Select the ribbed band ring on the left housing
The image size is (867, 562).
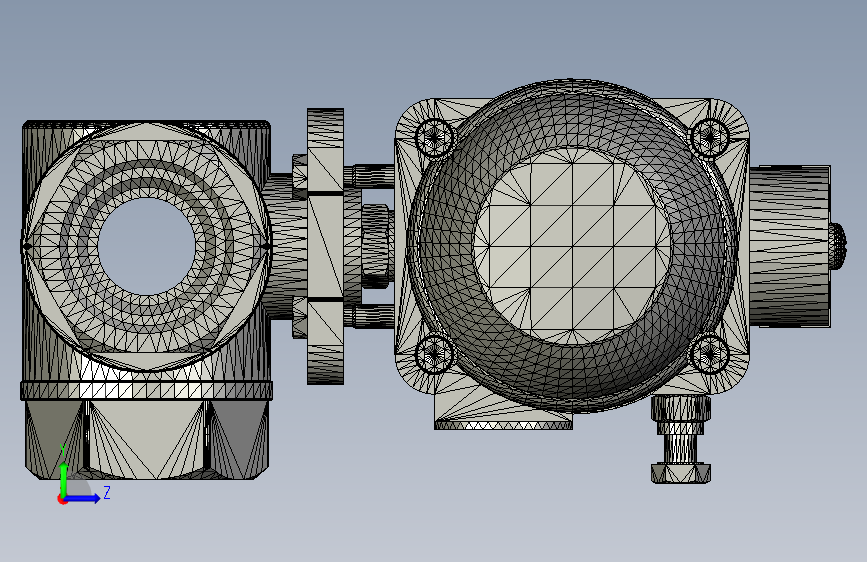[147, 391]
